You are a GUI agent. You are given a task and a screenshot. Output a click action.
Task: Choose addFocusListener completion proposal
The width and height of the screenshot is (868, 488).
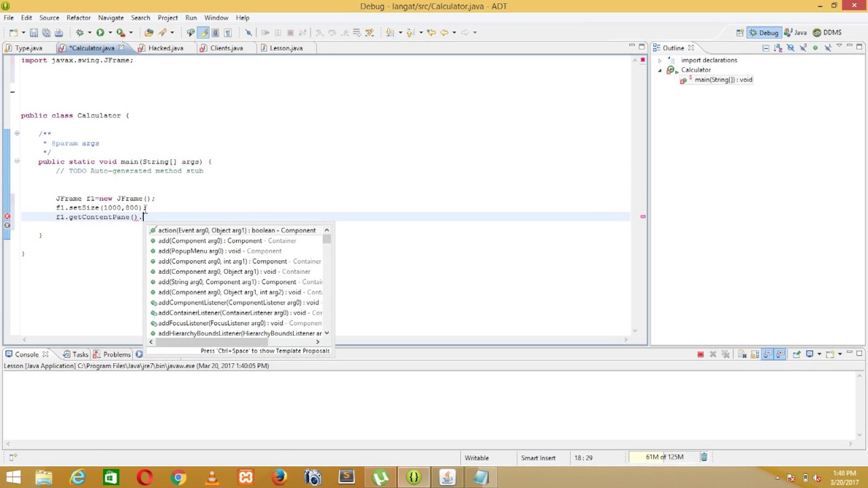[235, 323]
